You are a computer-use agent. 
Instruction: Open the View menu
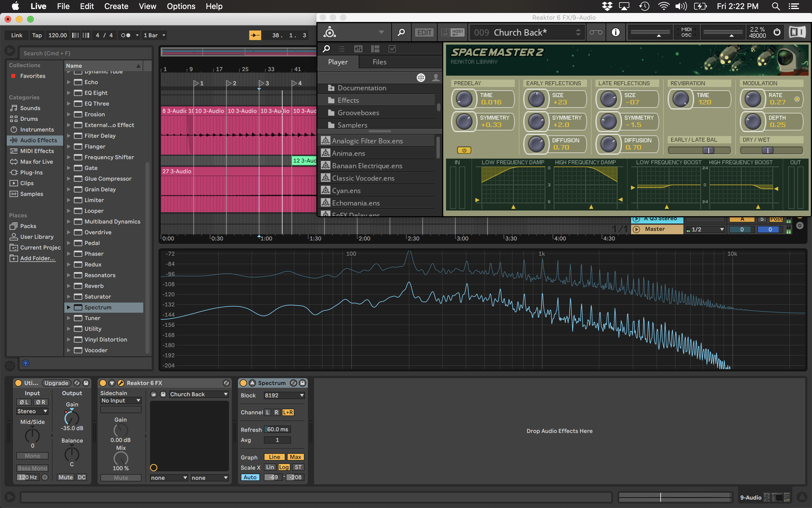pos(147,6)
